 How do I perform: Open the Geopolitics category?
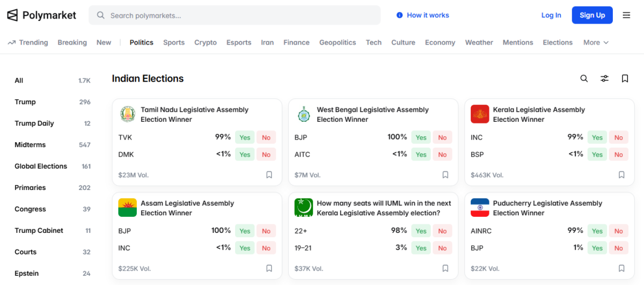tap(338, 42)
